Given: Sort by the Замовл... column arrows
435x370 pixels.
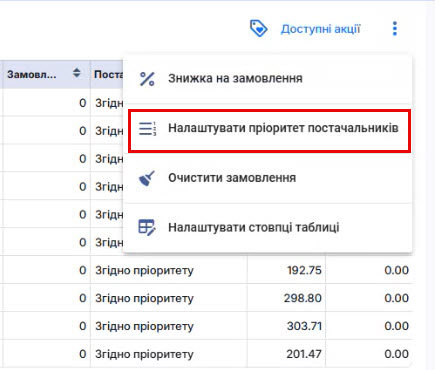Looking at the screenshot, I should [x=77, y=73].
